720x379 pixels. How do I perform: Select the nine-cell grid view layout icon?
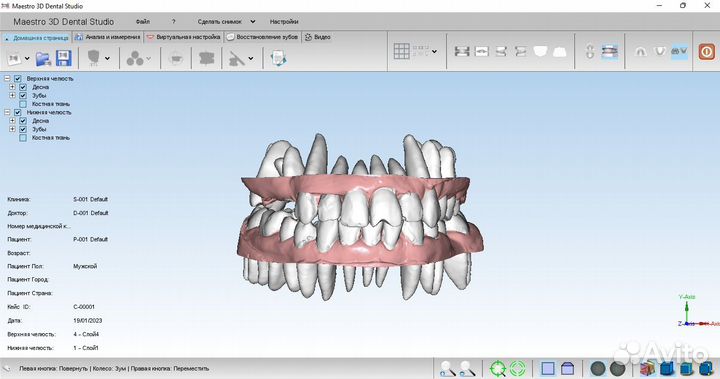coord(401,51)
